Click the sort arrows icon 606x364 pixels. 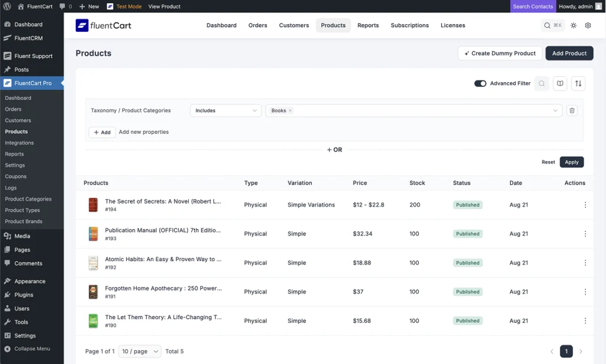(578, 83)
